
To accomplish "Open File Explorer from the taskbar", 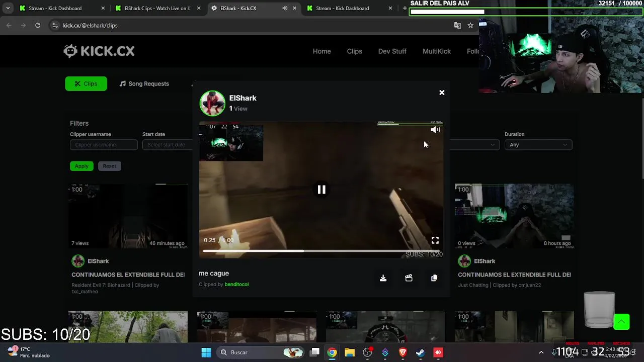I will click(x=350, y=352).
